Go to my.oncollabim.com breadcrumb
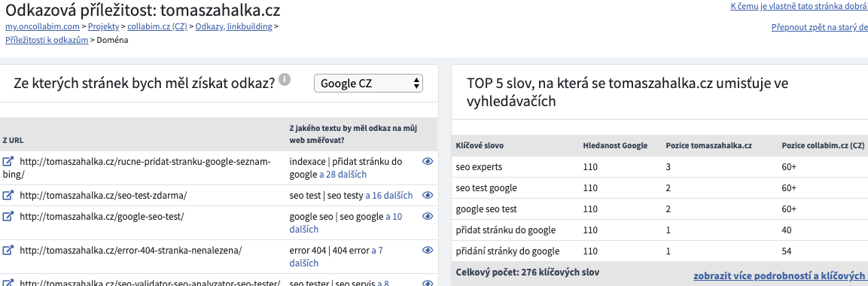The image size is (868, 286). coord(42,26)
